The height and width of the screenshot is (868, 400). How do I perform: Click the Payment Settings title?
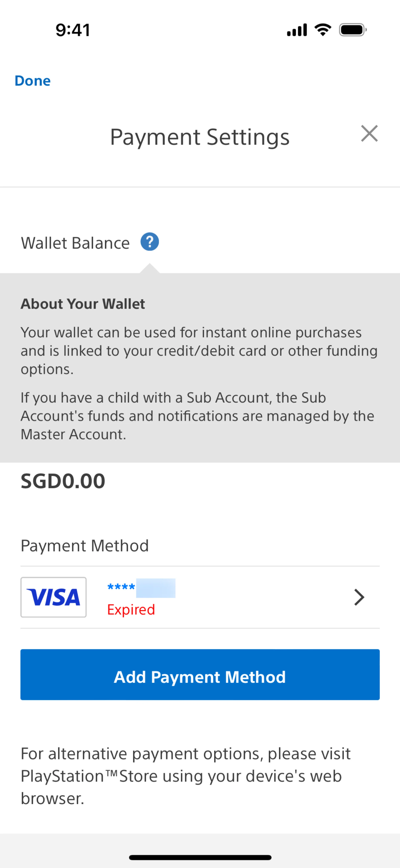tap(200, 137)
